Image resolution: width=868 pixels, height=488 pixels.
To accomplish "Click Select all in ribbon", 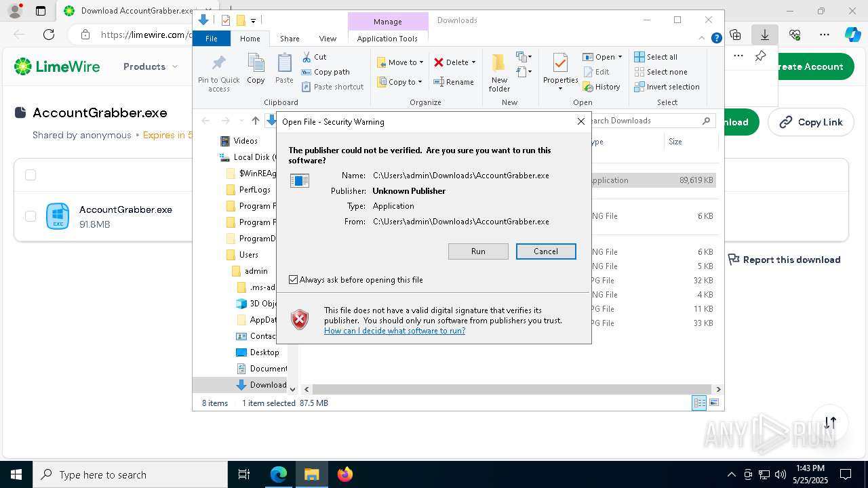I will 656,57.
